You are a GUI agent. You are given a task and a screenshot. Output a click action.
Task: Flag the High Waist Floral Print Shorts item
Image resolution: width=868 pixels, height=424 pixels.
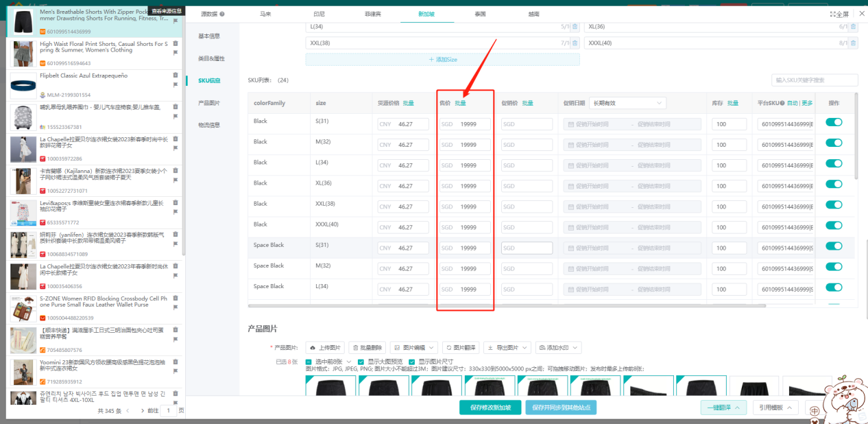(x=176, y=53)
